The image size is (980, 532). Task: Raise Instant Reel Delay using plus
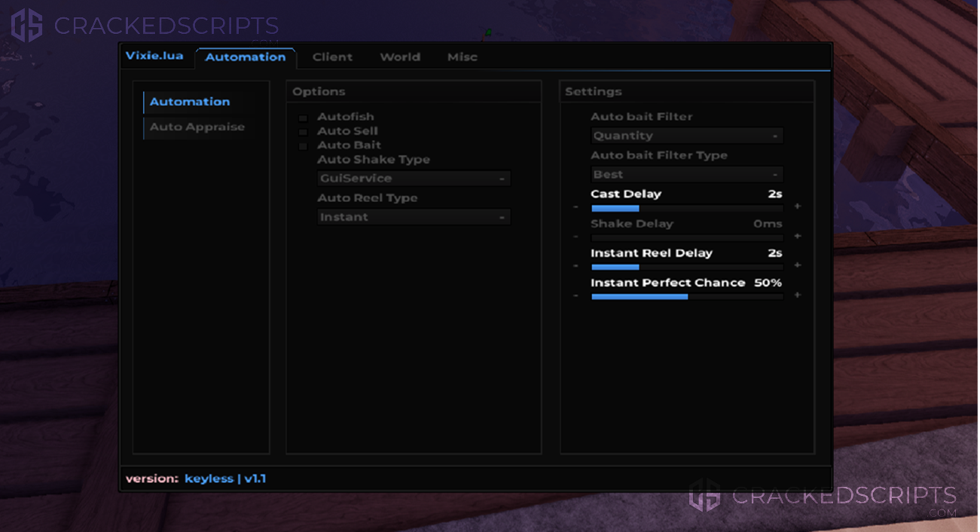pyautogui.click(x=798, y=265)
